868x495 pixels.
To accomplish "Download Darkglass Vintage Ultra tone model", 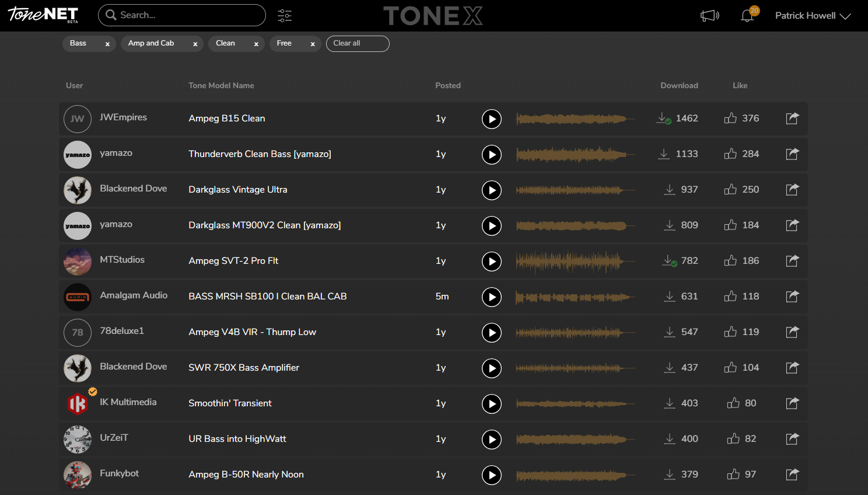I will [x=670, y=190].
